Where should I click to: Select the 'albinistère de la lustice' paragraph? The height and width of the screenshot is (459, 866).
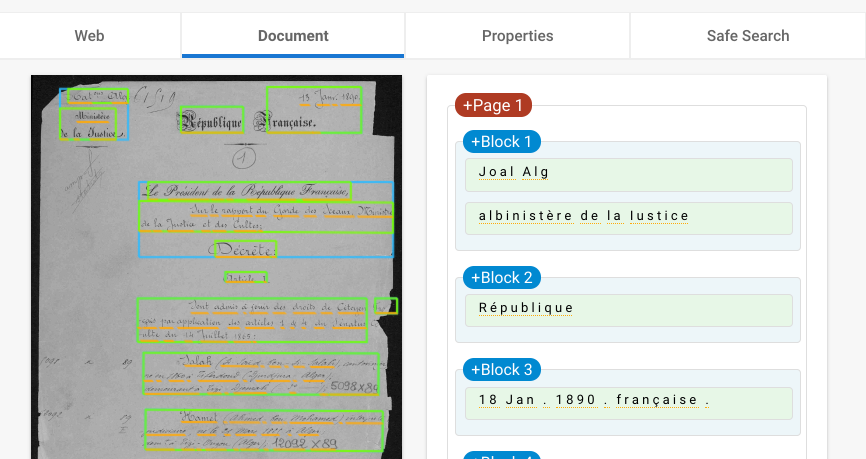pyautogui.click(x=629, y=218)
